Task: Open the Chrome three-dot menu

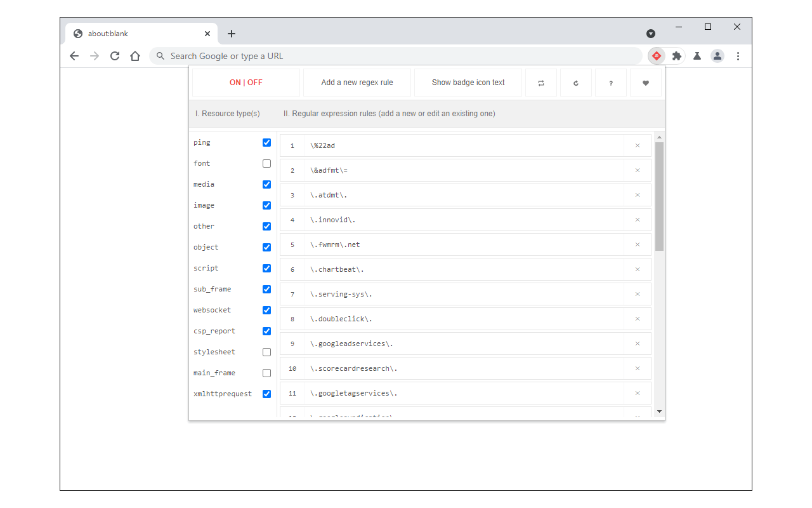Action: pyautogui.click(x=738, y=56)
